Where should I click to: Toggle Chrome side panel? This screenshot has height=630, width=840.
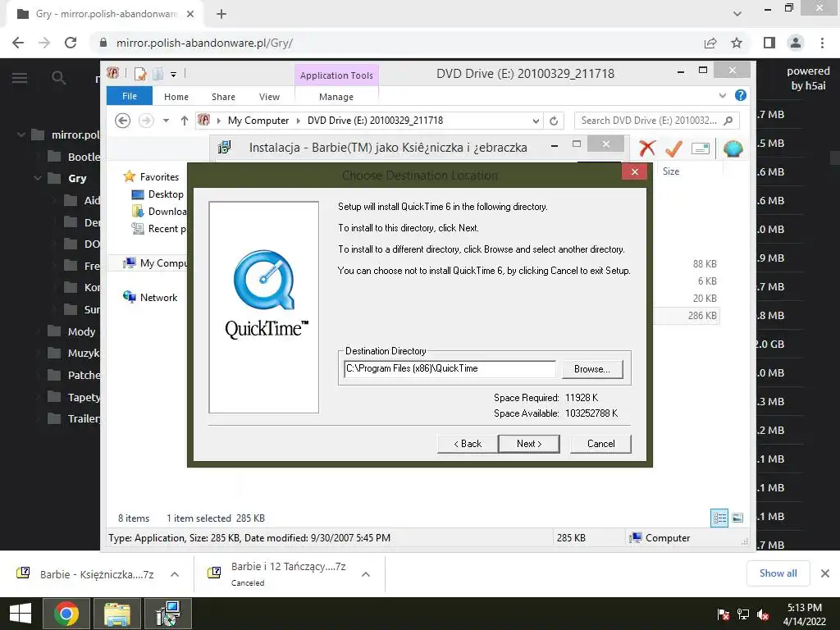(769, 43)
